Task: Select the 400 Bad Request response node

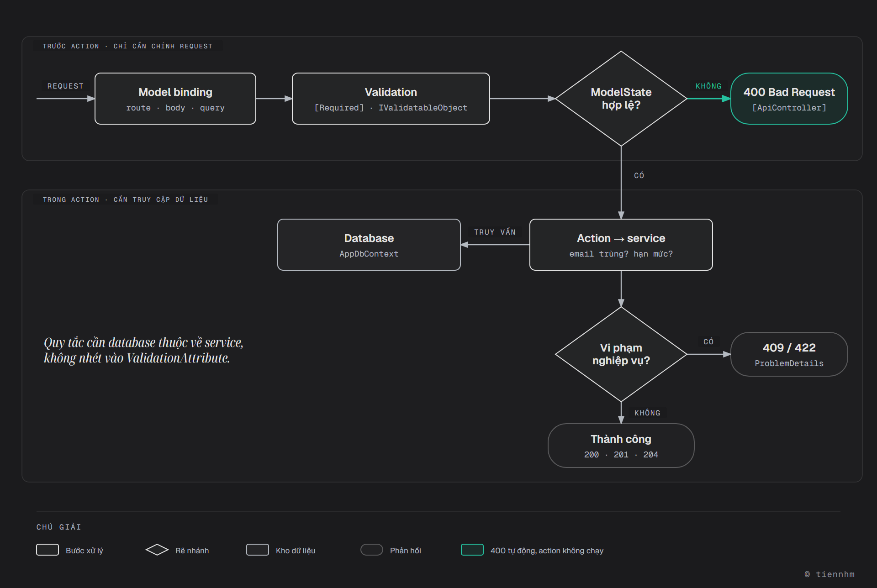Action: coord(789,99)
